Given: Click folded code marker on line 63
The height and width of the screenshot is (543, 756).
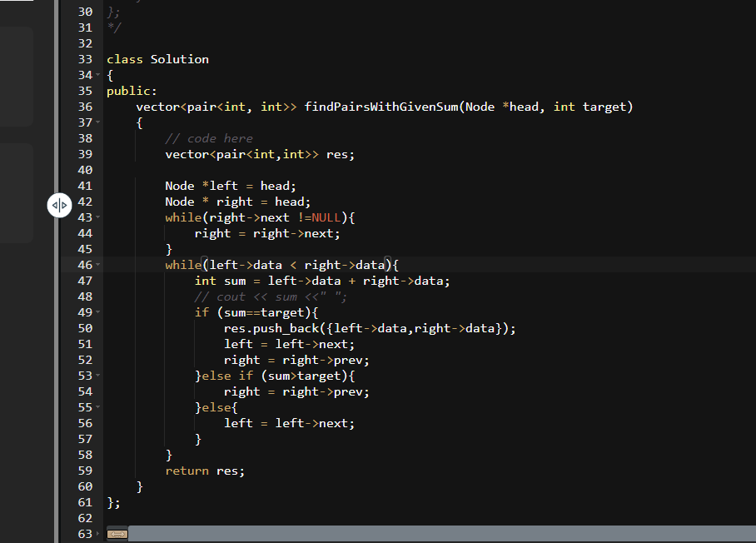Looking at the screenshot, I should (x=117, y=534).
